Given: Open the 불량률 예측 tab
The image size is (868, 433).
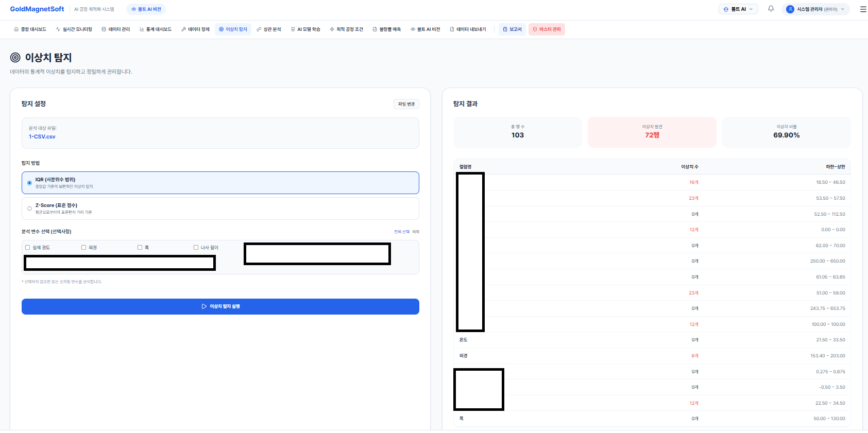Looking at the screenshot, I should 387,29.
